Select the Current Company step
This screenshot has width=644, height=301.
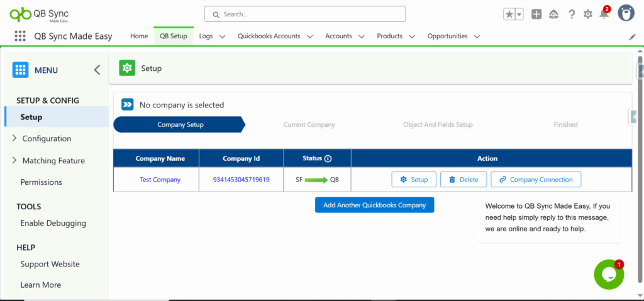[x=309, y=124]
